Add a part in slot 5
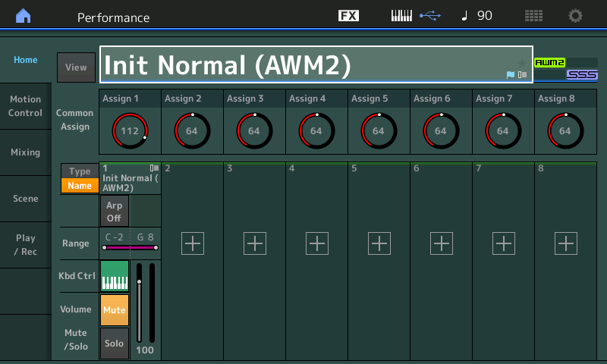The image size is (607, 364). pos(379,243)
